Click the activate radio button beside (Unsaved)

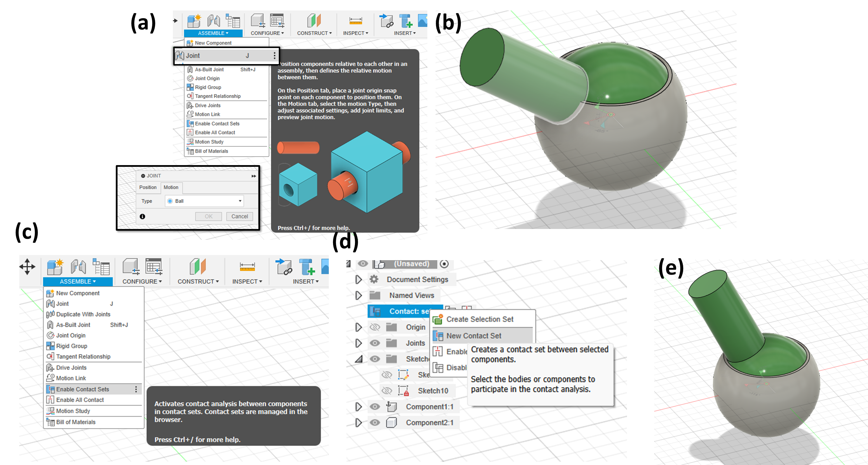coord(444,264)
